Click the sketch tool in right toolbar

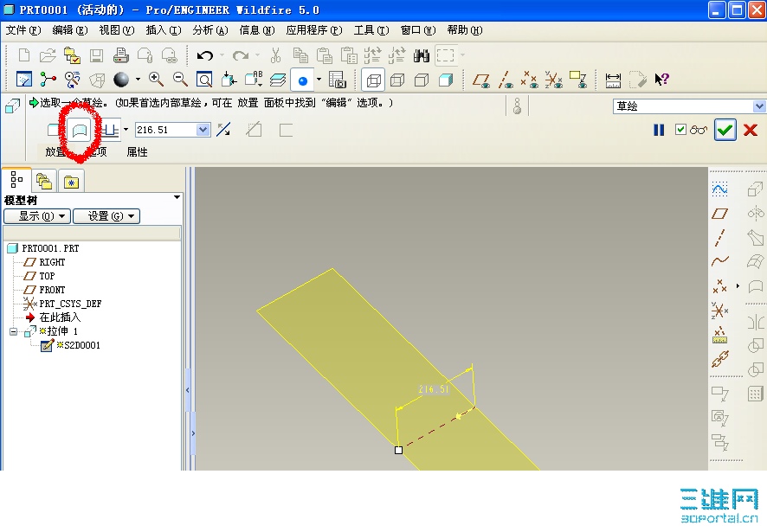tap(719, 189)
